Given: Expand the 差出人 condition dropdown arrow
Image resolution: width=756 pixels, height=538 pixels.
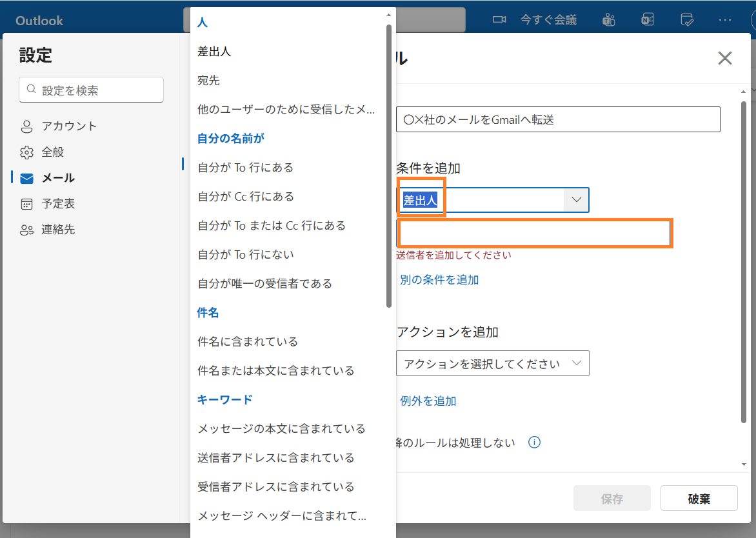Looking at the screenshot, I should 577,201.
